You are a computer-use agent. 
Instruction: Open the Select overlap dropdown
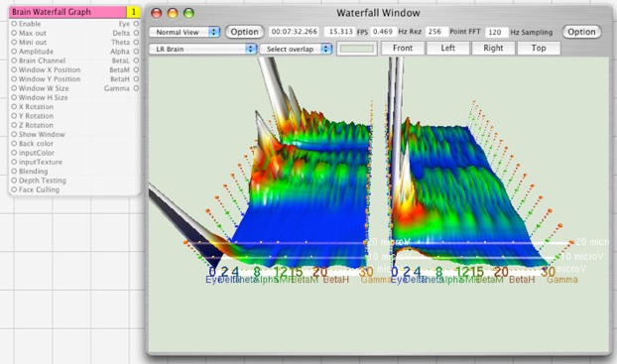click(296, 49)
